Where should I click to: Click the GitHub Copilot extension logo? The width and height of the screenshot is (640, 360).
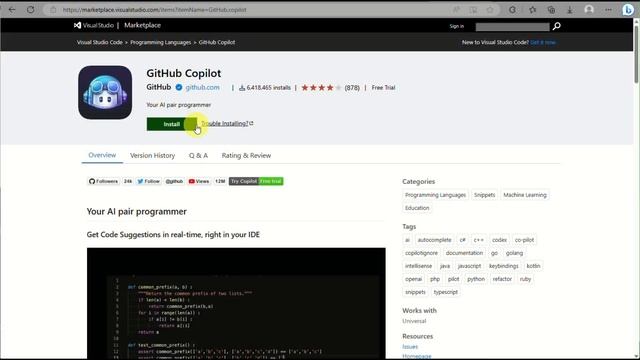[x=105, y=92]
